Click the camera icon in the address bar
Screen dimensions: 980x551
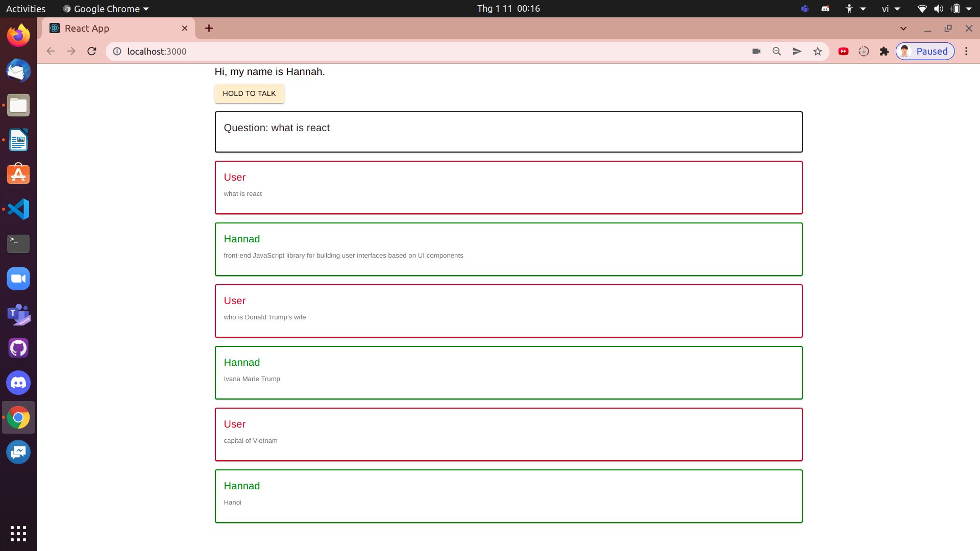pos(756,51)
